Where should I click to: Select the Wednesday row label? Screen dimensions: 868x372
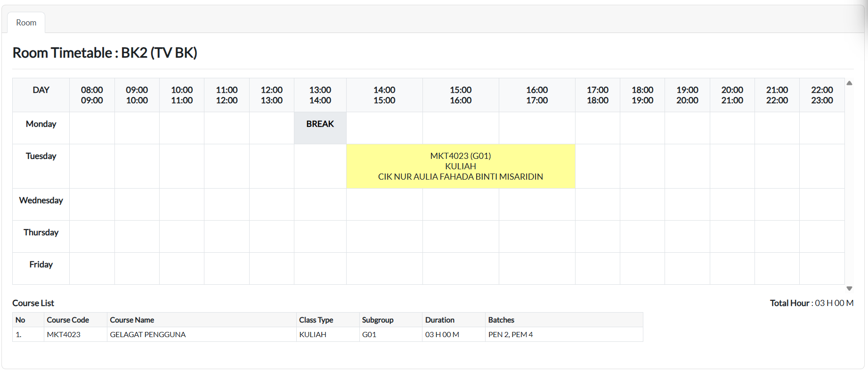point(41,200)
